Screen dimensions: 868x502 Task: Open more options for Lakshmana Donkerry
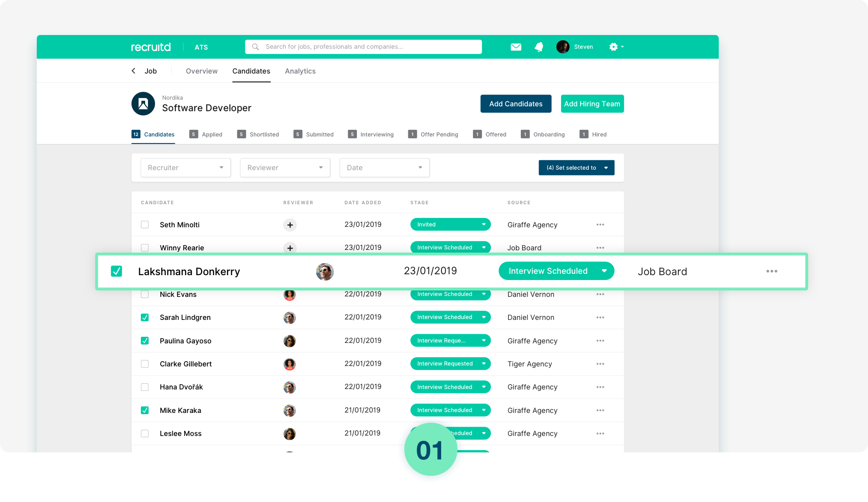click(x=771, y=271)
